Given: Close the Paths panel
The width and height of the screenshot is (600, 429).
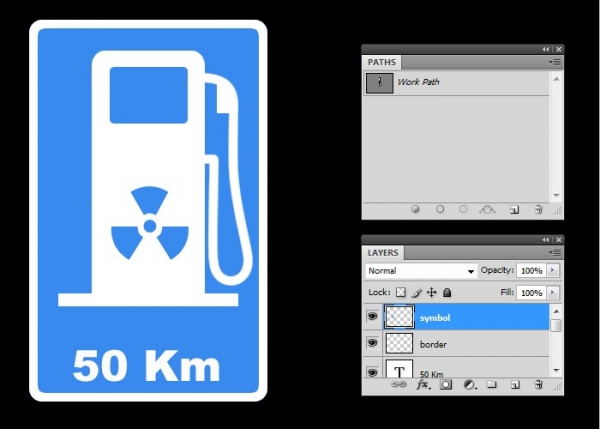Looking at the screenshot, I should pos(559,49).
